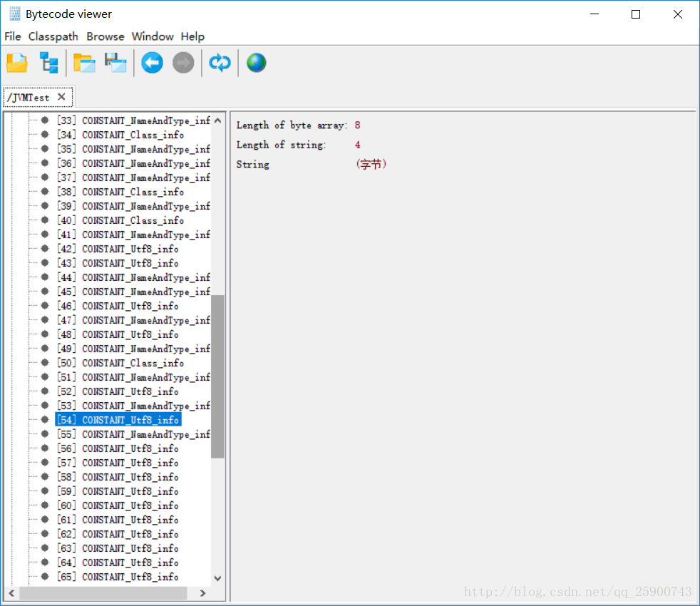Select [63] CONSTANT_Utf8_info entry
This screenshot has height=606, width=700.
coord(118,548)
